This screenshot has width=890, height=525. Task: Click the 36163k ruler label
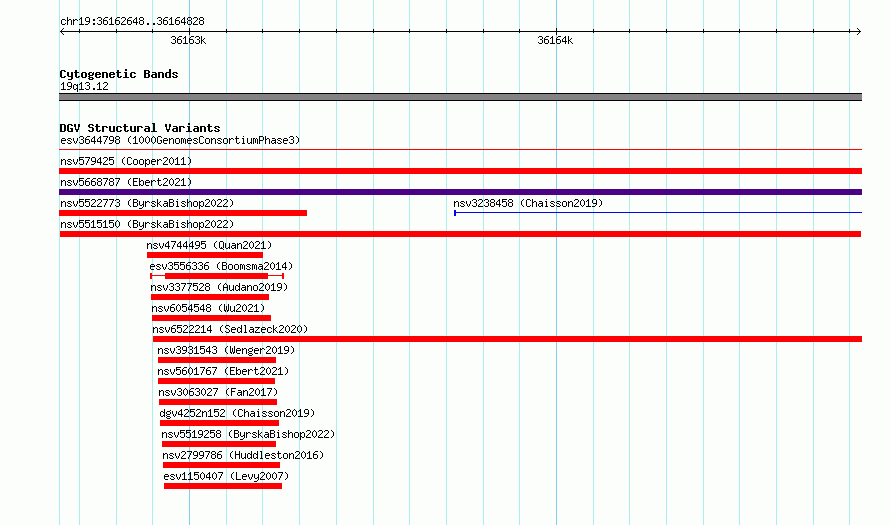click(188, 40)
